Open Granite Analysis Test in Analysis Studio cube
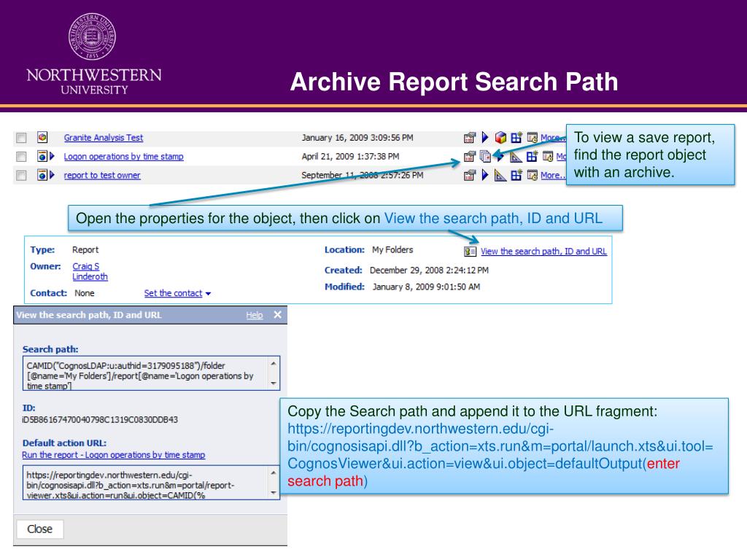The height and width of the screenshot is (560, 747). [x=500, y=138]
